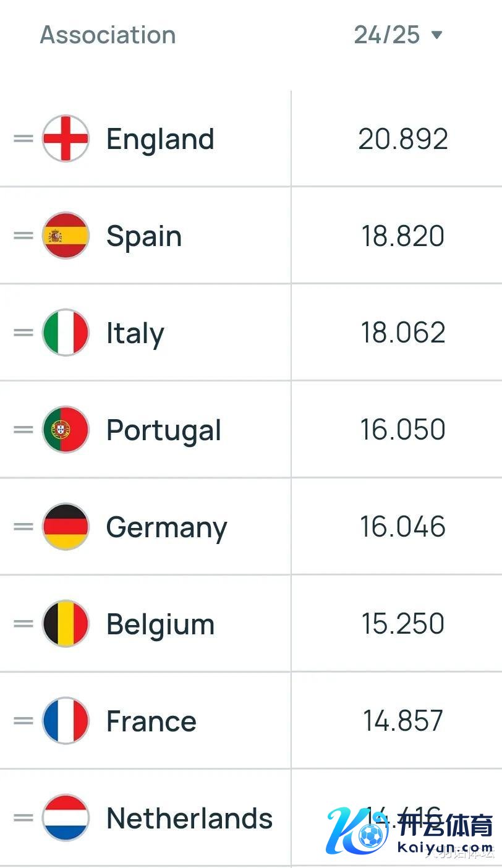The width and height of the screenshot is (502, 868).
Task: Open the Portugal association link
Action: 164,430
